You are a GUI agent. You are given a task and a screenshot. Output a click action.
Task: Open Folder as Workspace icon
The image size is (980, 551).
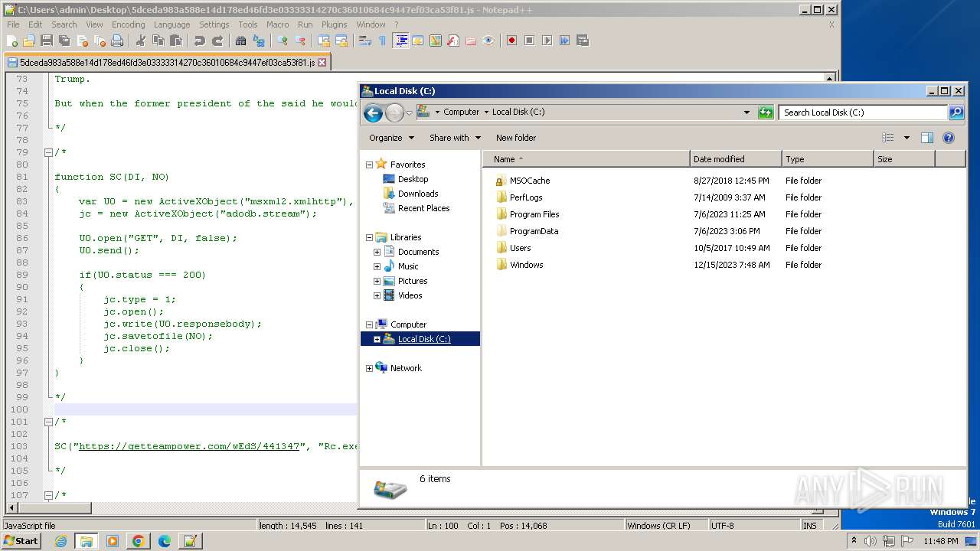coord(470,41)
